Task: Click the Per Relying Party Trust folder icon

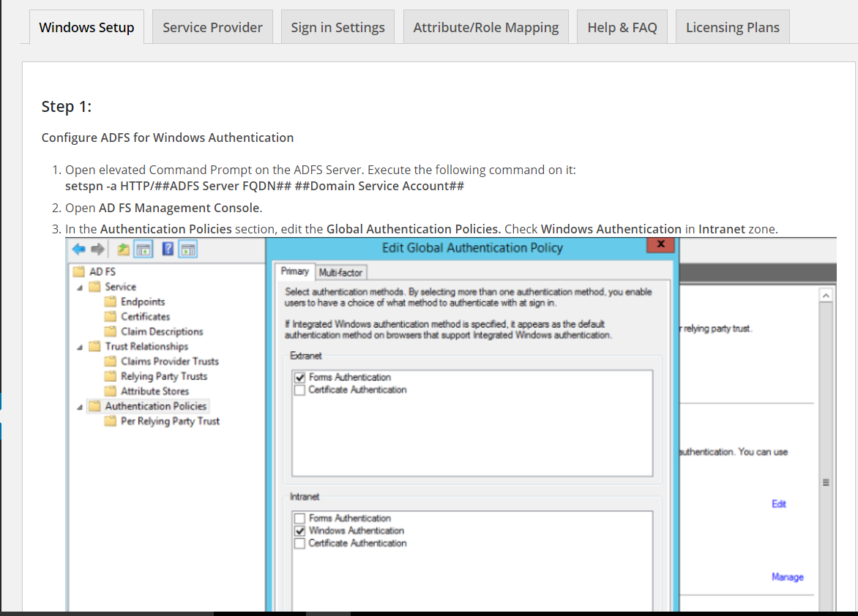Action: point(111,421)
